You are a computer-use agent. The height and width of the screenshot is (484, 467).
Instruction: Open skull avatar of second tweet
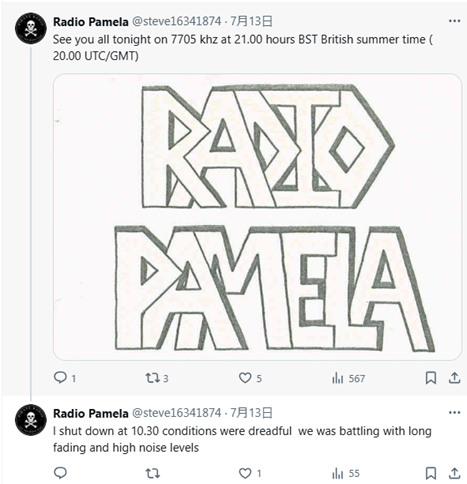coord(31,420)
